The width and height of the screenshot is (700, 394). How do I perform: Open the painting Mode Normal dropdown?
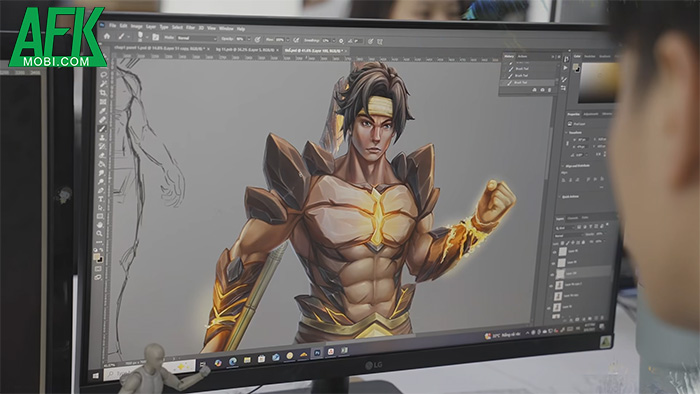click(197, 38)
